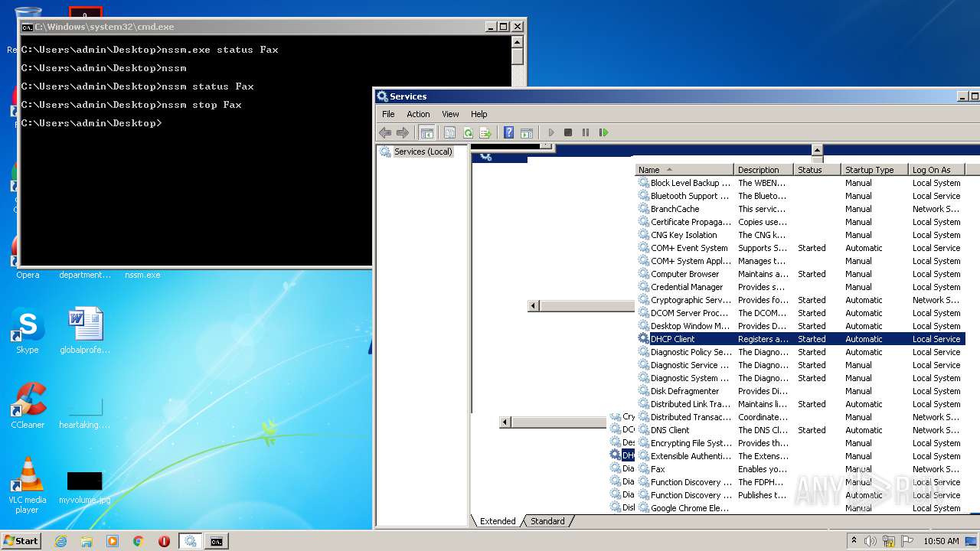Click the Pause Service icon
Image resolution: width=980 pixels, height=551 pixels.
point(586,132)
